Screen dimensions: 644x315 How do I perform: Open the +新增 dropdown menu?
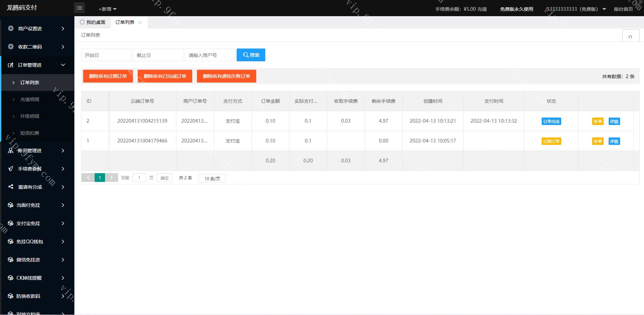click(x=107, y=9)
